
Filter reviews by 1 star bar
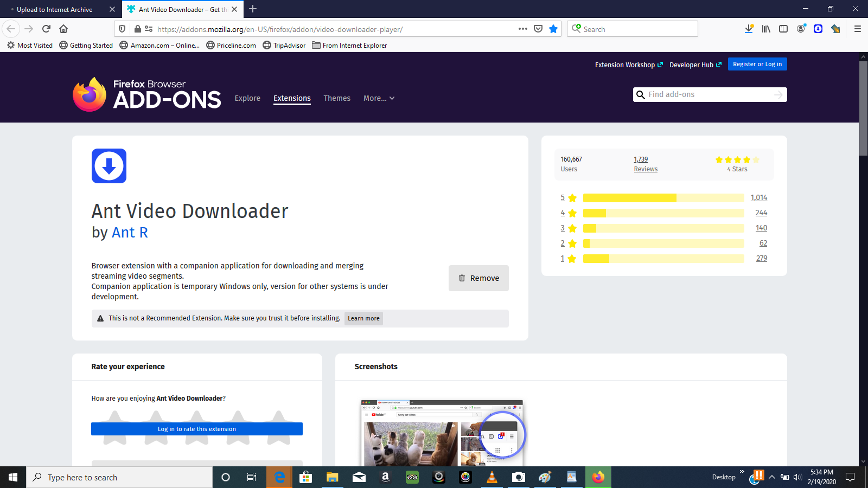tap(663, 259)
